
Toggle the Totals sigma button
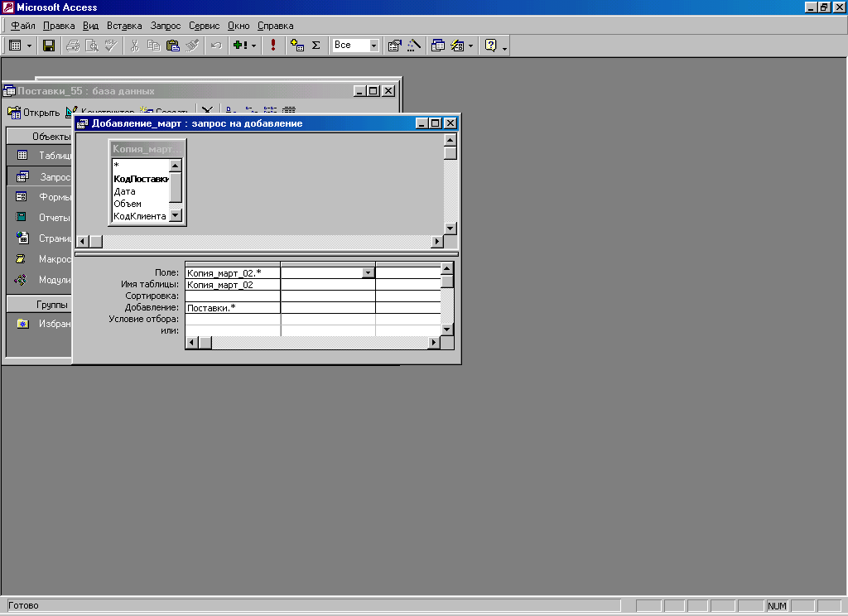[x=316, y=46]
